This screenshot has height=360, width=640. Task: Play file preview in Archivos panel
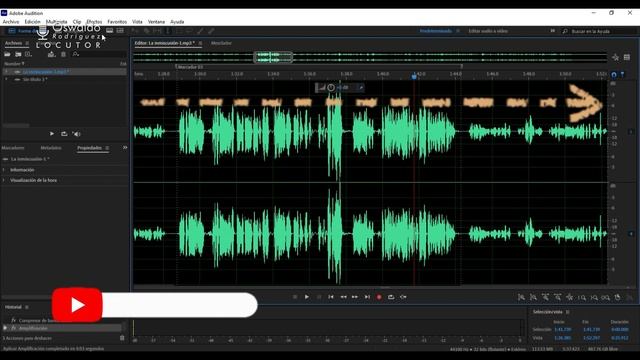click(52, 134)
